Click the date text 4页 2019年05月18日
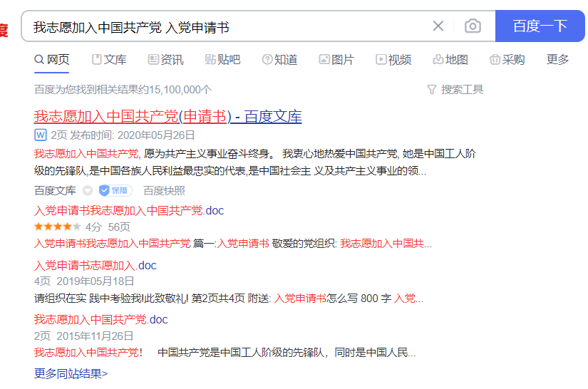588x389 pixels. click(84, 281)
